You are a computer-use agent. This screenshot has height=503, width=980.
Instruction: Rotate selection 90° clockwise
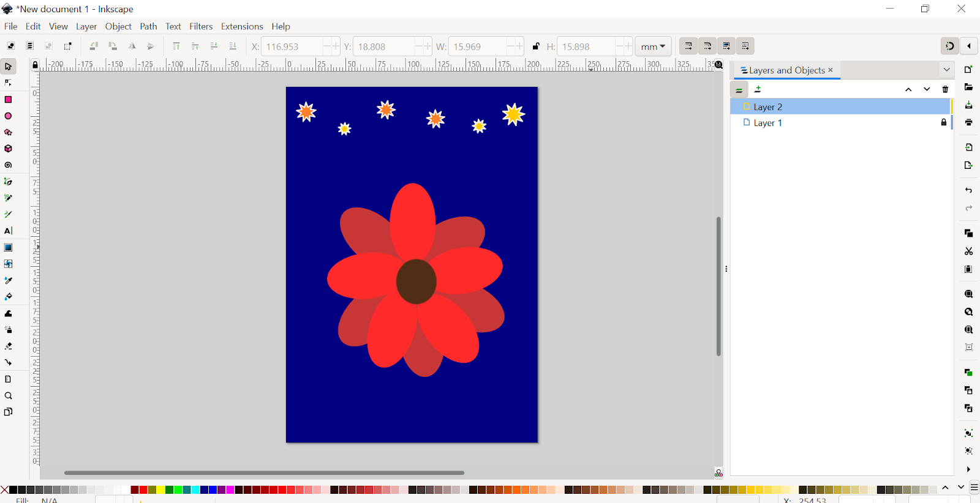tap(113, 46)
